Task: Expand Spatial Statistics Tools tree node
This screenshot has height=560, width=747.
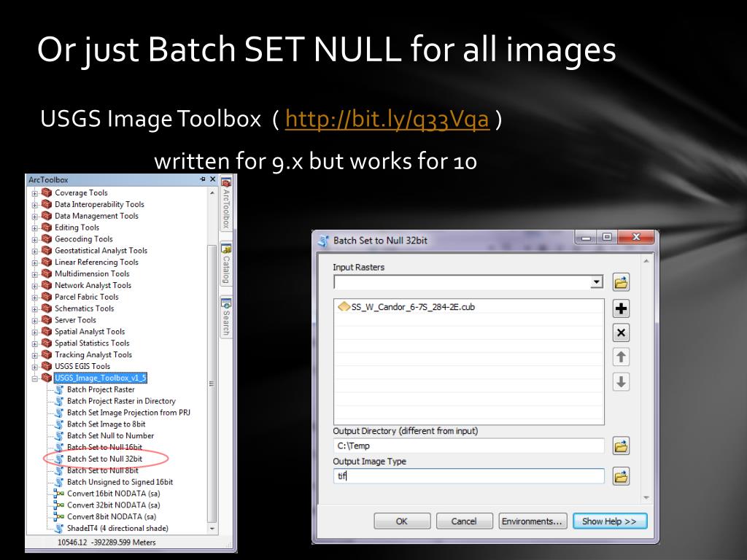Action: (x=35, y=344)
